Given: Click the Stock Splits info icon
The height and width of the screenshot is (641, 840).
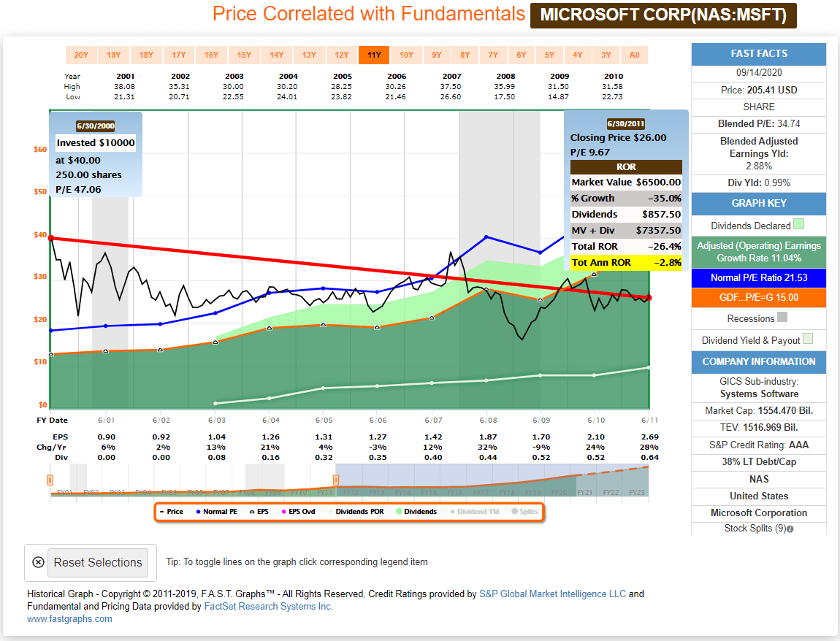Looking at the screenshot, I should click(790, 529).
